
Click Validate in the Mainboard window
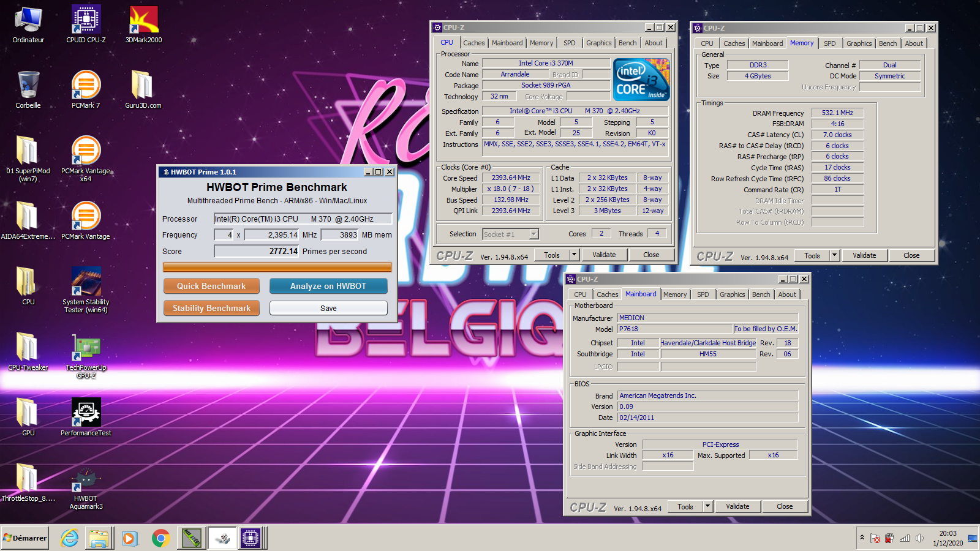coord(737,506)
